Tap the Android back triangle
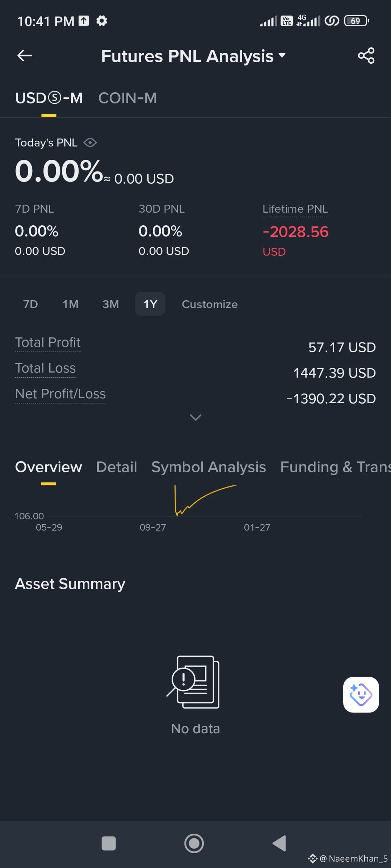Image resolution: width=391 pixels, height=868 pixels. click(279, 843)
